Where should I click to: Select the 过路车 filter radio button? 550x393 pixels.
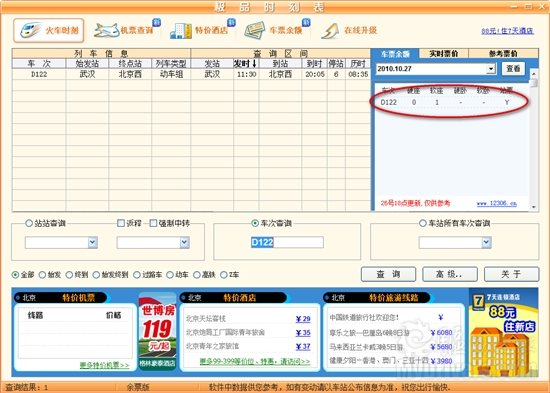click(x=137, y=275)
